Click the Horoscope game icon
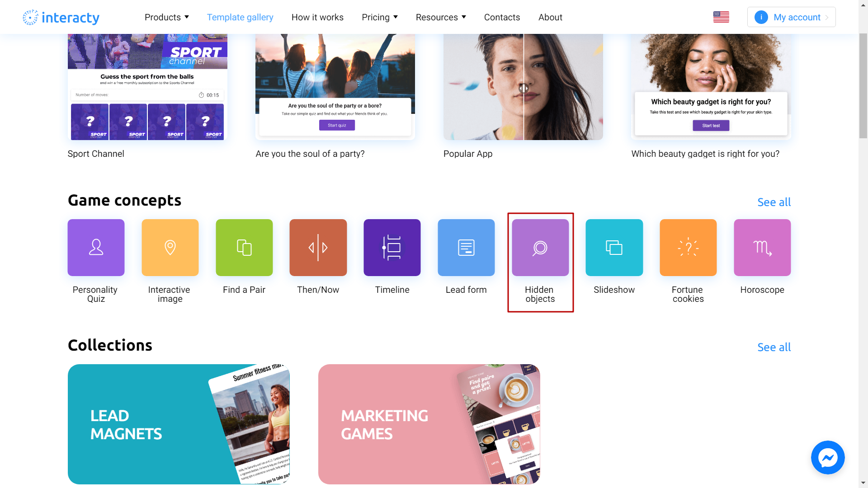Screen dimensions: 868x488 coord(762,247)
